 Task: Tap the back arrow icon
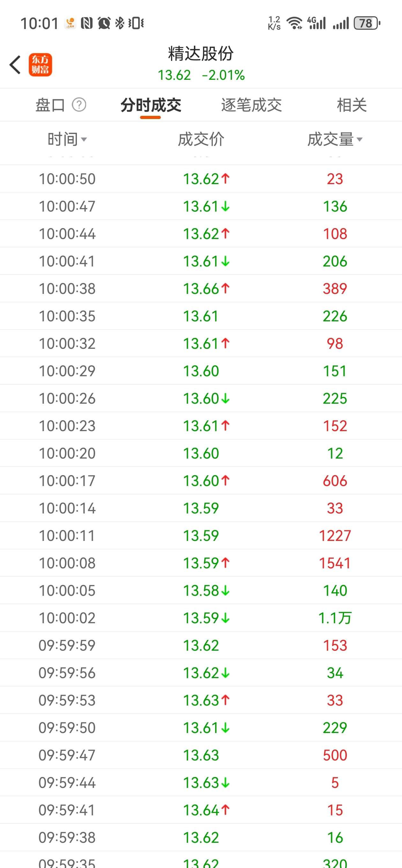15,65
